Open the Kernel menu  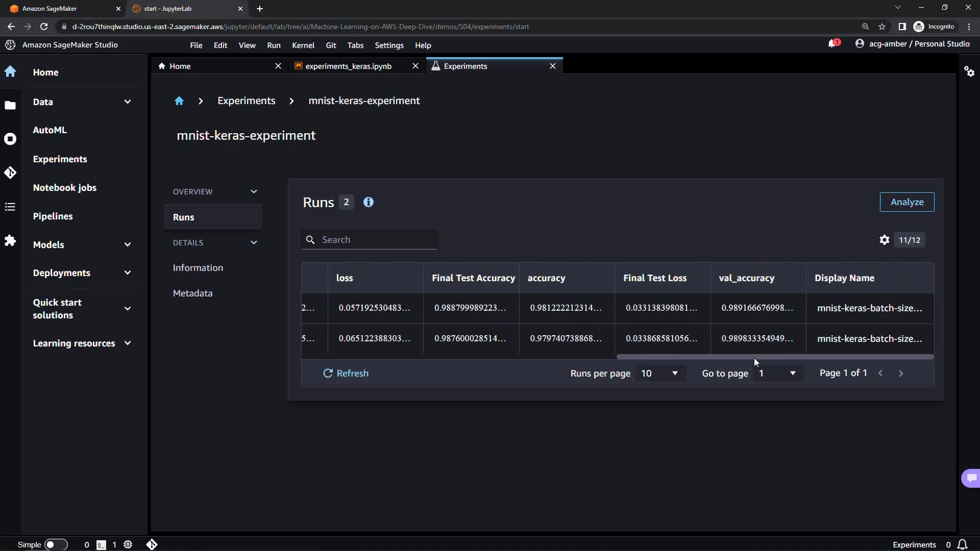(x=303, y=45)
